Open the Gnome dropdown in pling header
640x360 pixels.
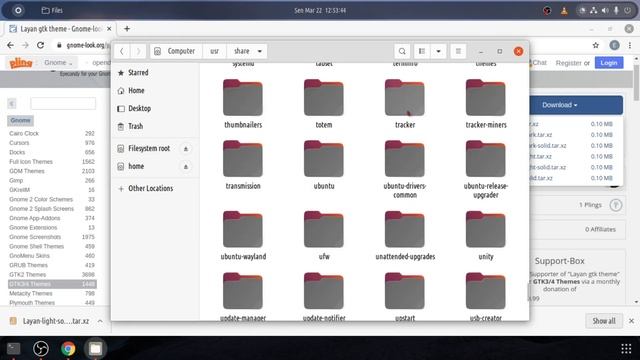[x=58, y=62]
